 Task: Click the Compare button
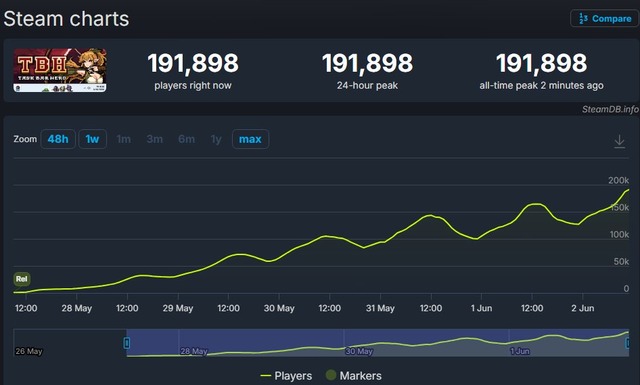(604, 18)
